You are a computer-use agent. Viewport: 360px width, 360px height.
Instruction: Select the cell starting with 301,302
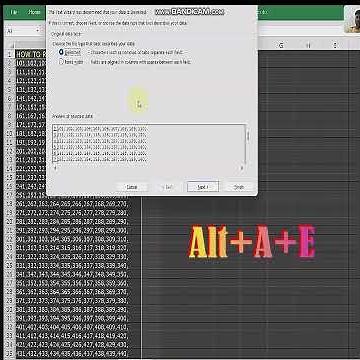coord(78,239)
